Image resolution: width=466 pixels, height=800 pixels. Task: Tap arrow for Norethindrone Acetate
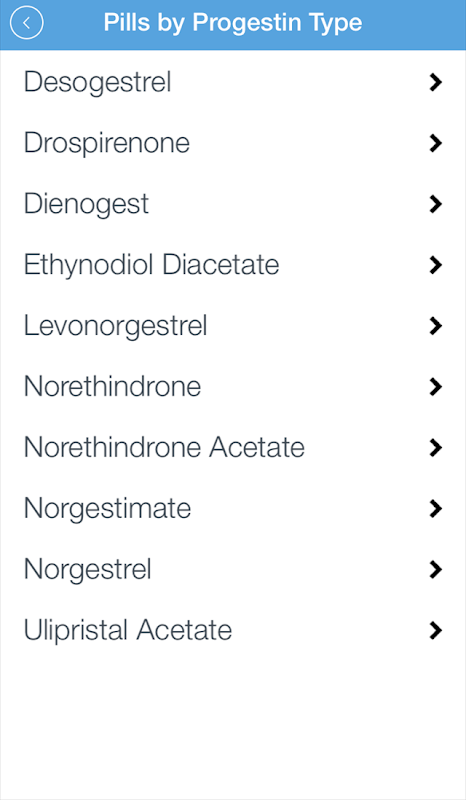click(x=435, y=447)
